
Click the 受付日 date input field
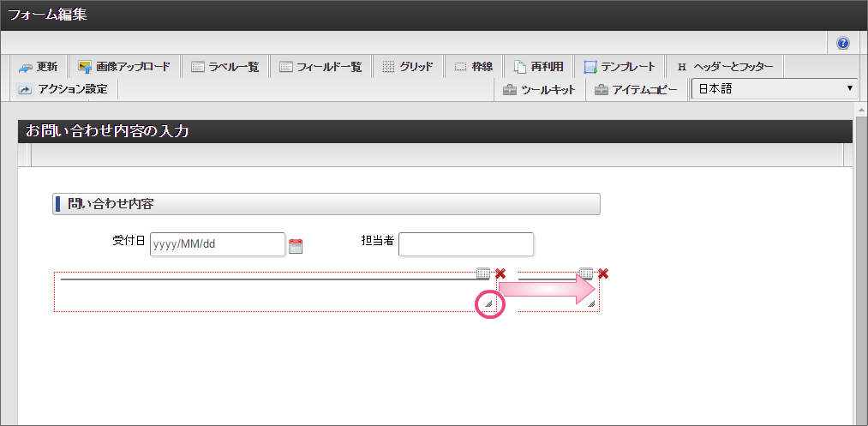(218, 244)
